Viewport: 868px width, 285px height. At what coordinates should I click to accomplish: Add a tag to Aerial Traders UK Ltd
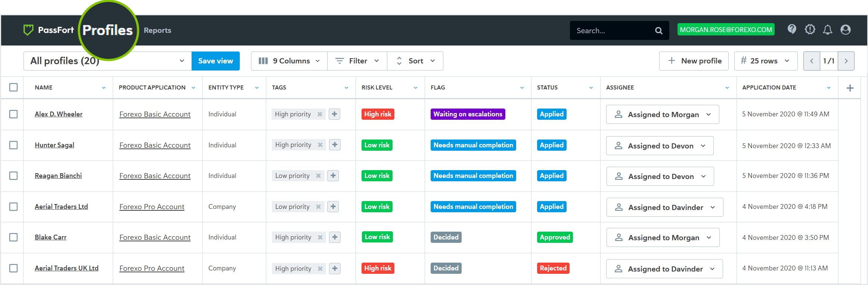335,268
